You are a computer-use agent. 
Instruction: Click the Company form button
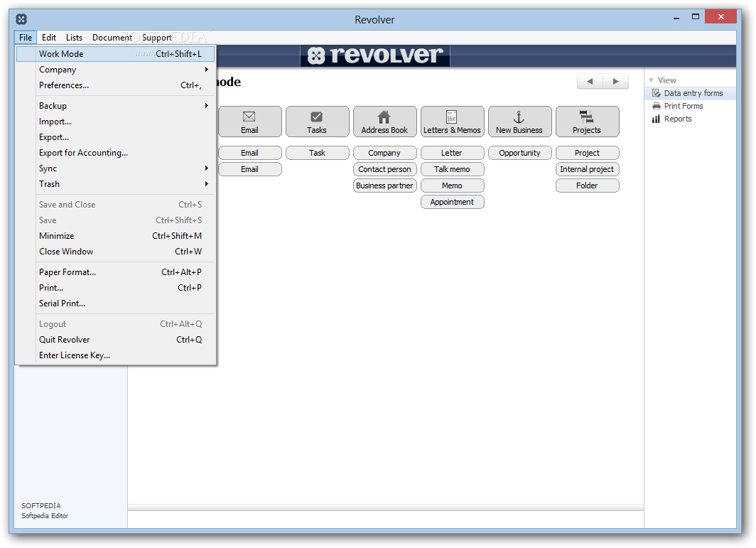click(385, 153)
